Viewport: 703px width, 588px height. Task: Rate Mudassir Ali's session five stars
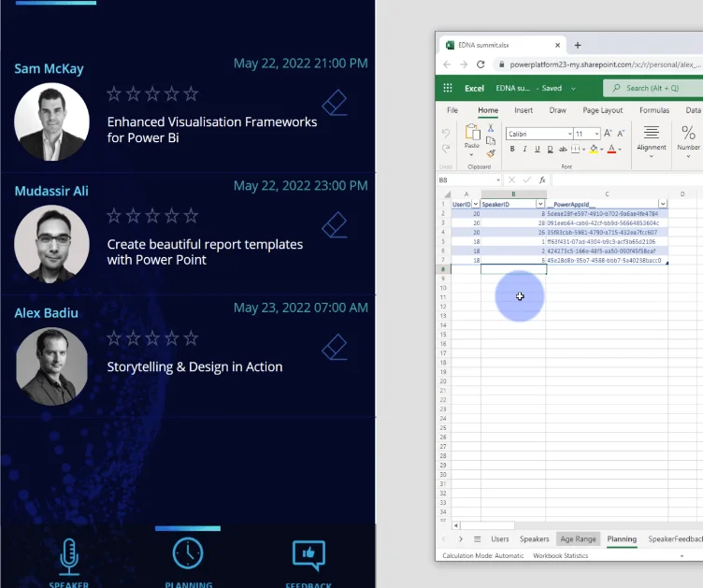click(191, 216)
